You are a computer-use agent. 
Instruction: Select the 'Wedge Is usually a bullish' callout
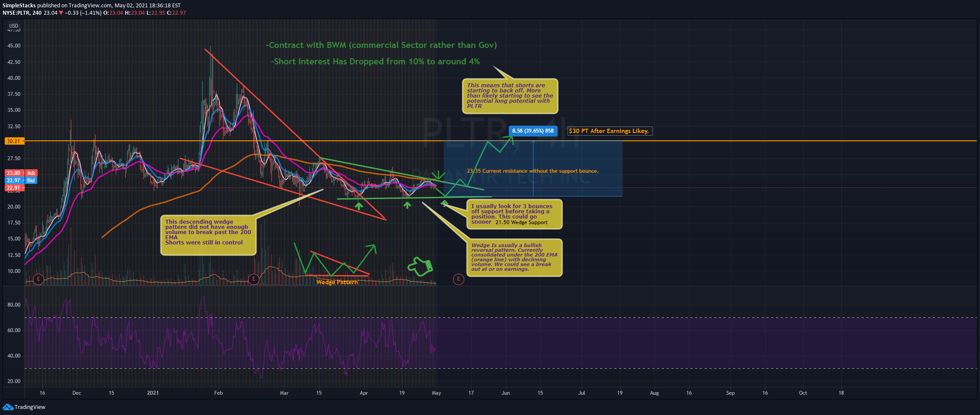pyautogui.click(x=514, y=257)
